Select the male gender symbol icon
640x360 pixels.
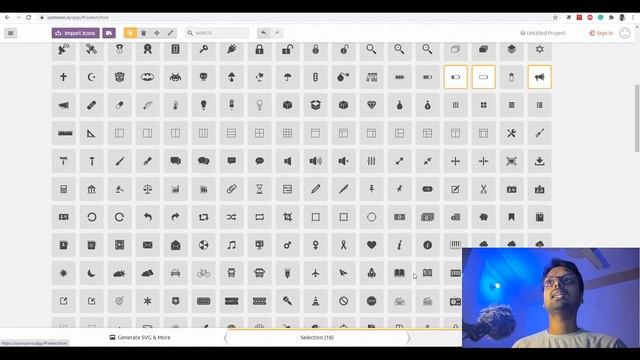click(287, 245)
